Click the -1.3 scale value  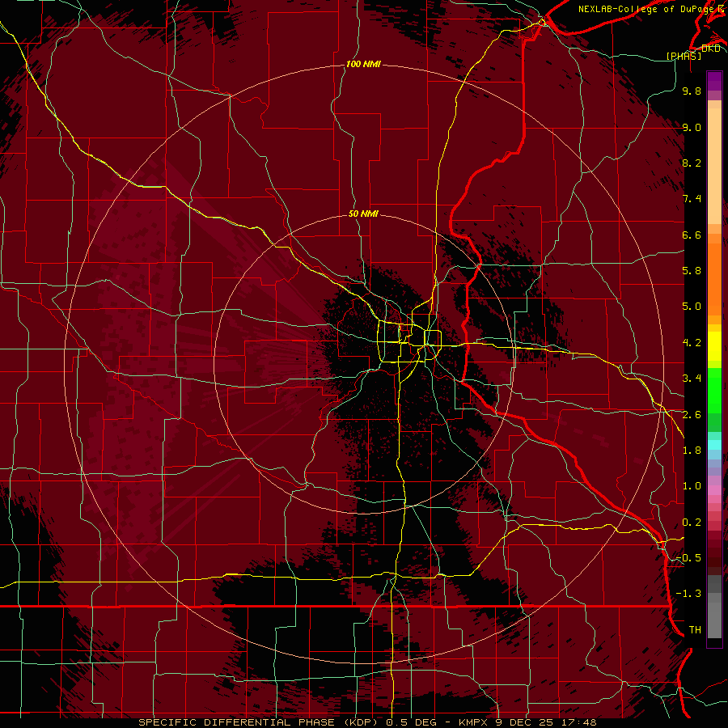click(688, 594)
